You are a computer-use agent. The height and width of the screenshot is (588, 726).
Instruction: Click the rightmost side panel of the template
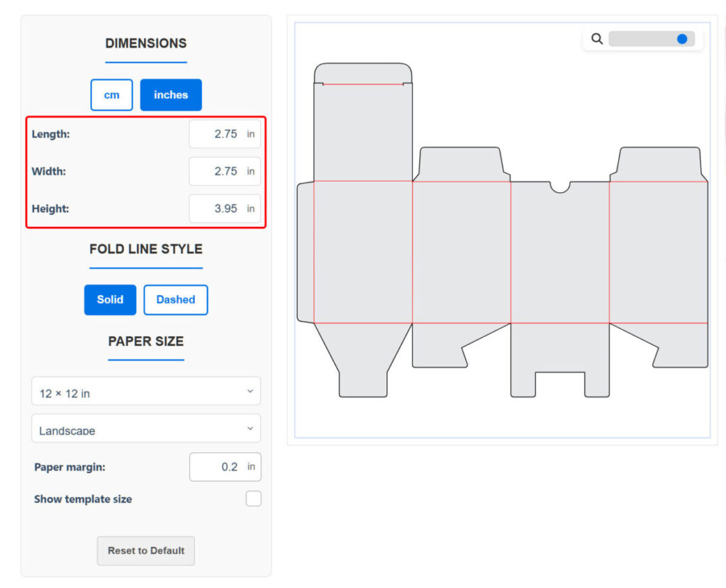pyautogui.click(x=658, y=252)
